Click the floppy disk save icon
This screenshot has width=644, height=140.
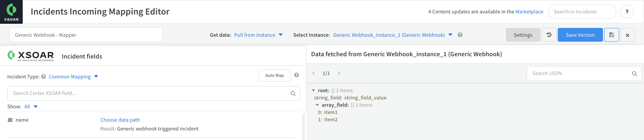[611, 35]
